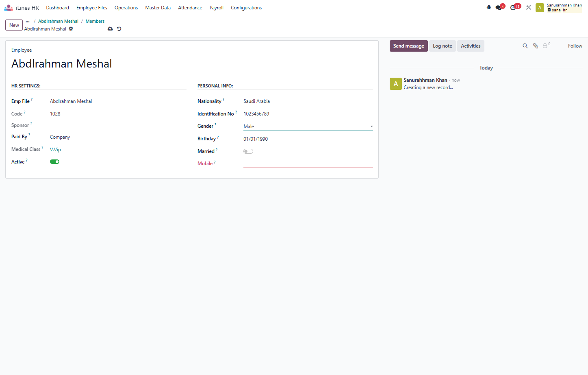Save record with cloud upload icon
The height and width of the screenshot is (375, 588).
pos(110,29)
